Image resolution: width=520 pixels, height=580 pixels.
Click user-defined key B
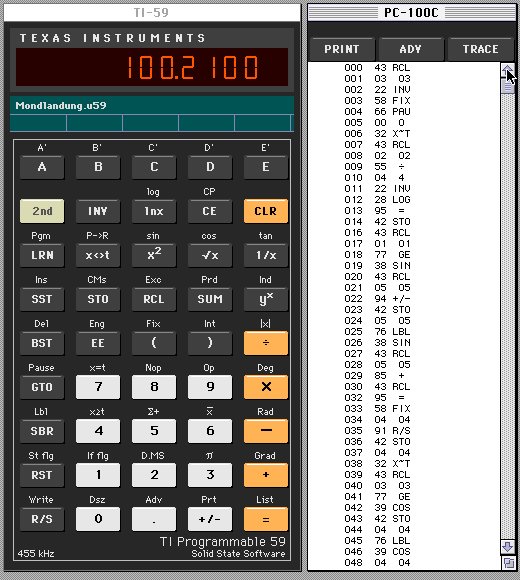98,167
